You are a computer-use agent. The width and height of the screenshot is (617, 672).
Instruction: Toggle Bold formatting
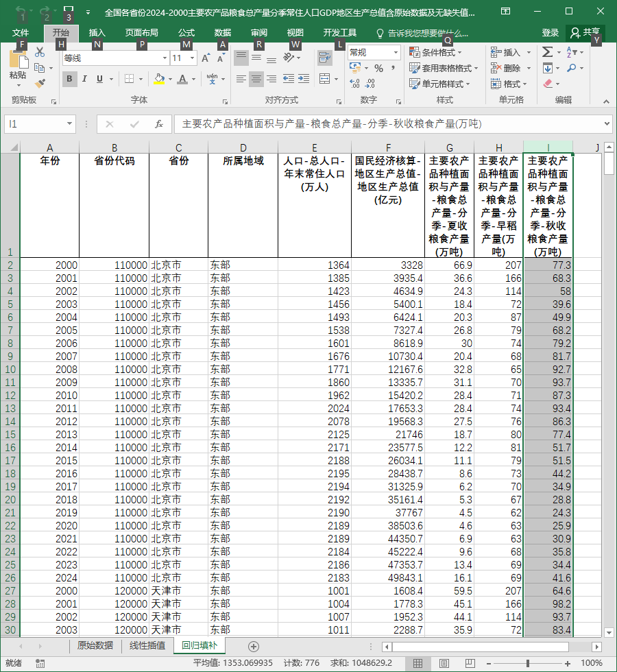click(x=69, y=79)
